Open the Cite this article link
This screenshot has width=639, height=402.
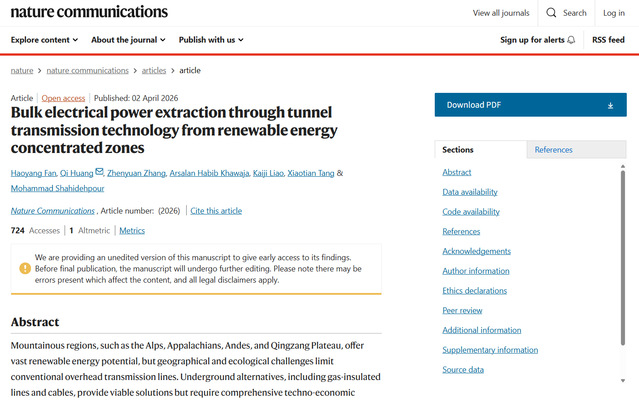(216, 210)
